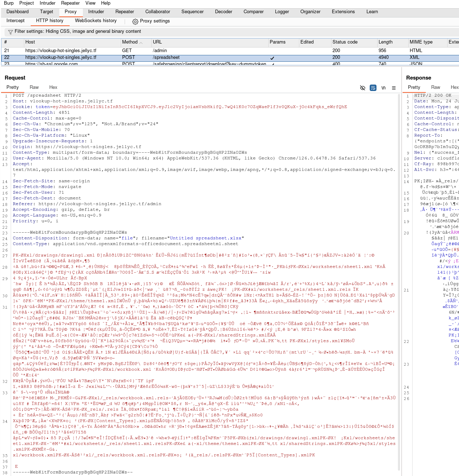Select the Request Pretty view tab
The width and height of the screenshot is (459, 476).
pos(13,87)
